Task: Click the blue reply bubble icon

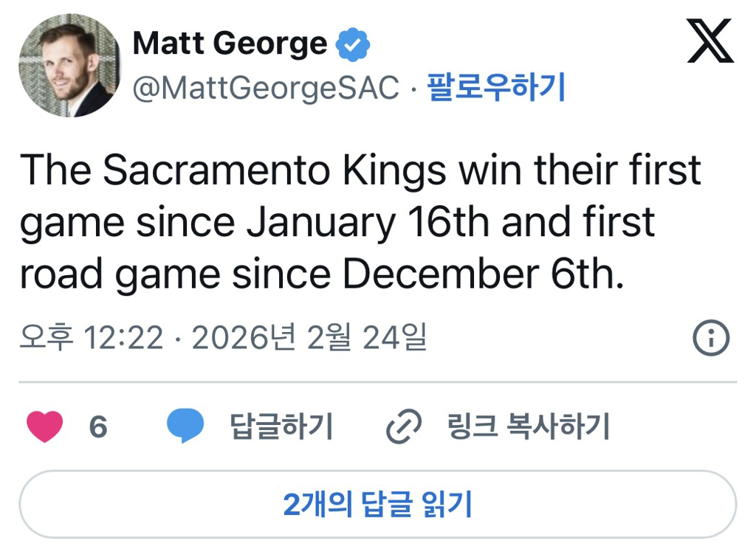Action: [x=185, y=426]
